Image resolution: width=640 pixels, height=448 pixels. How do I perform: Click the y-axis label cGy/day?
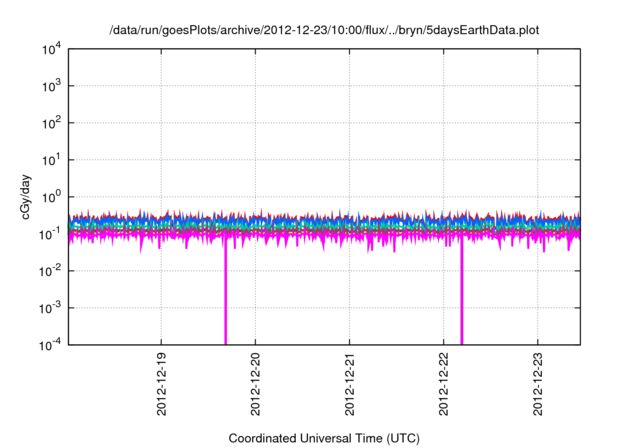(x=26, y=197)
